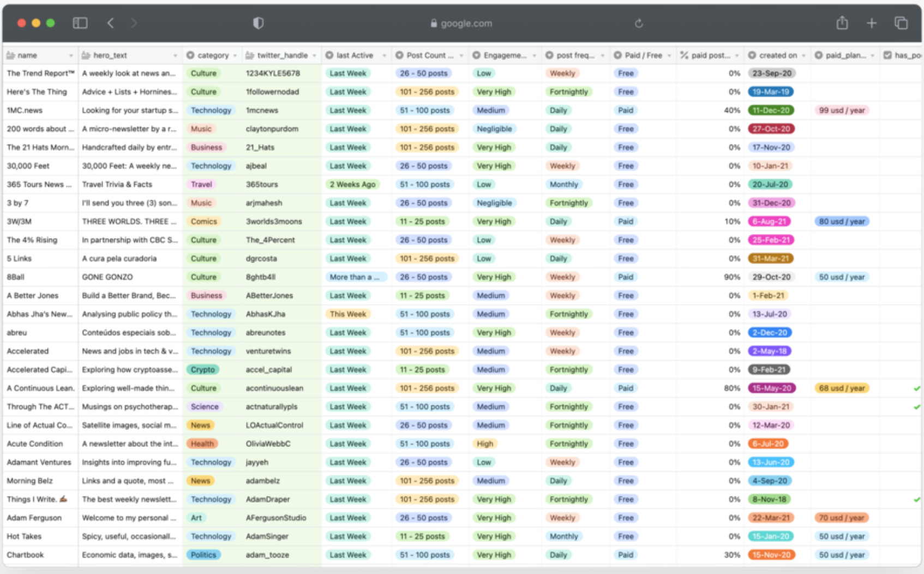
Task: Click the Paid / Free column select icon
Action: [x=617, y=55]
